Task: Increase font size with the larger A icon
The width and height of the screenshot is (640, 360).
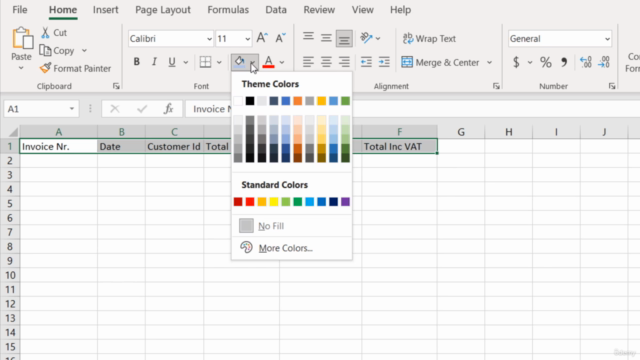Action: pyautogui.click(x=262, y=38)
